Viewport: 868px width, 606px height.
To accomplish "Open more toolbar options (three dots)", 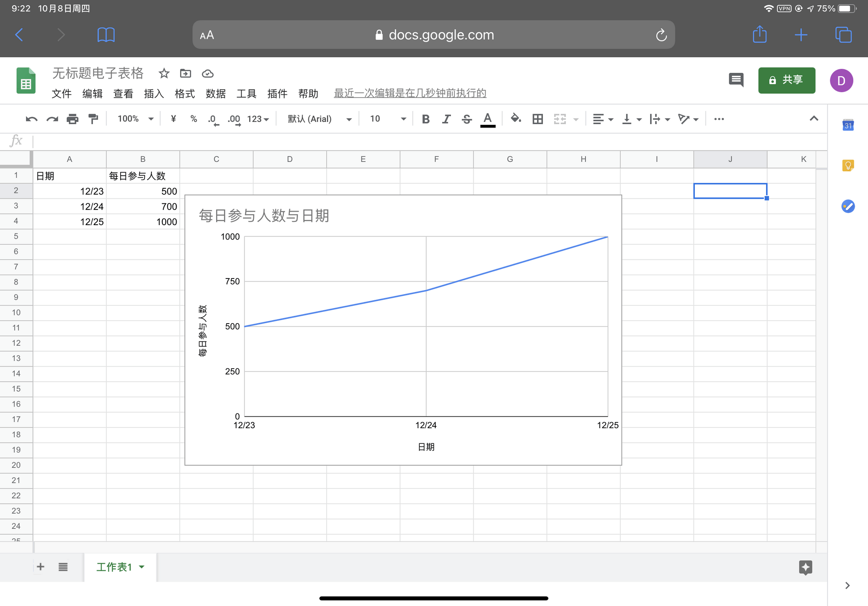I will point(719,119).
